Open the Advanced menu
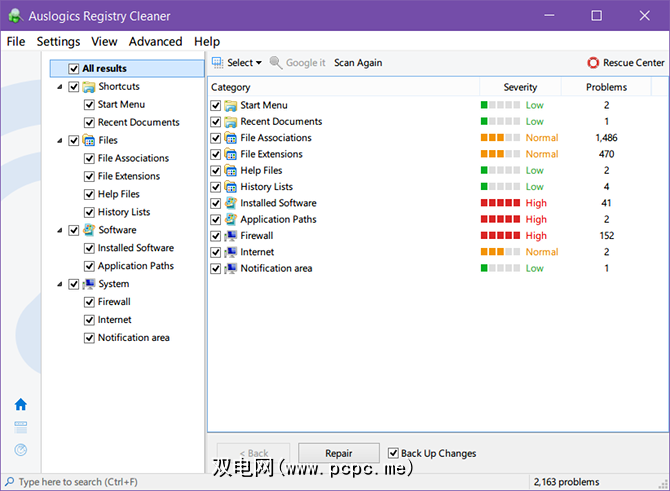This screenshot has height=491, width=670. (156, 41)
